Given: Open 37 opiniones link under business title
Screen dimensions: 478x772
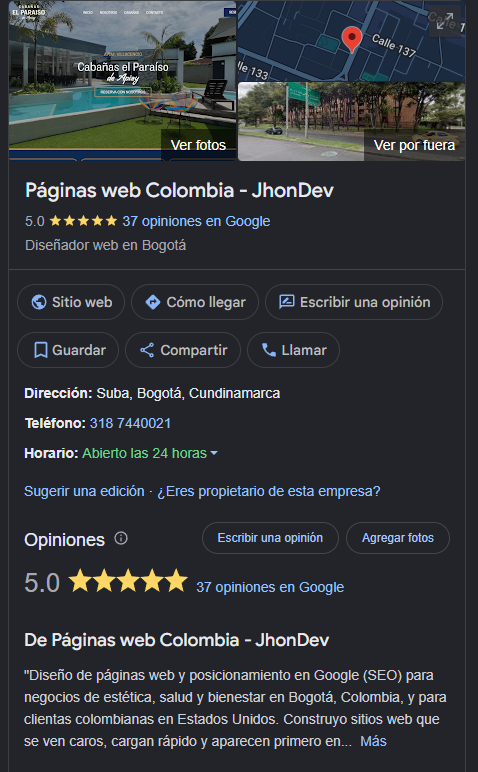Looking at the screenshot, I should pos(196,221).
